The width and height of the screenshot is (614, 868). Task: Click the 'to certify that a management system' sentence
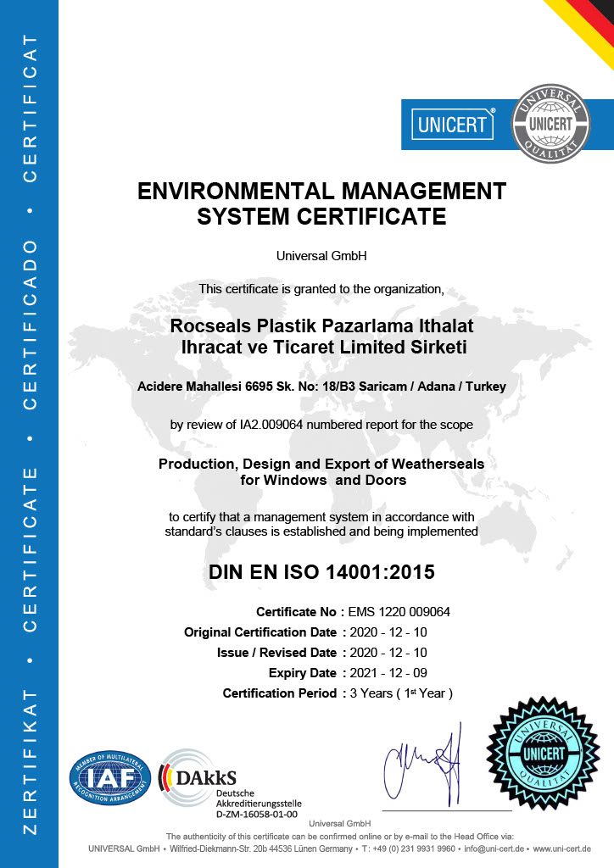pyautogui.click(x=321, y=524)
